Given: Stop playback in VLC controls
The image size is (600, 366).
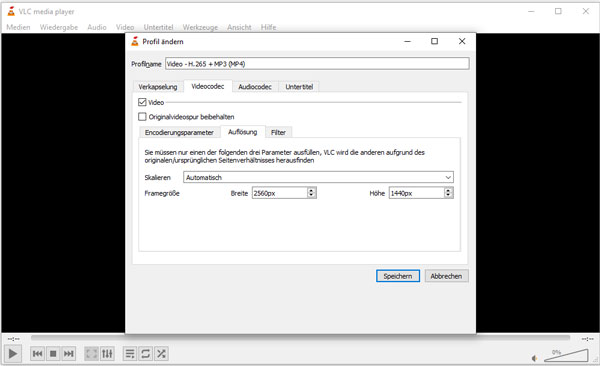Looking at the screenshot, I should (53, 353).
